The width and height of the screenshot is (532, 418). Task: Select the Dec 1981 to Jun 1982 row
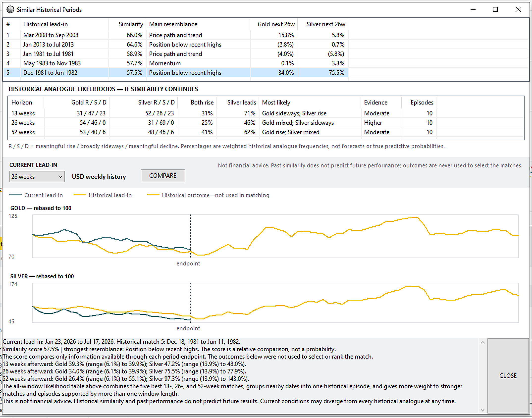(175, 73)
